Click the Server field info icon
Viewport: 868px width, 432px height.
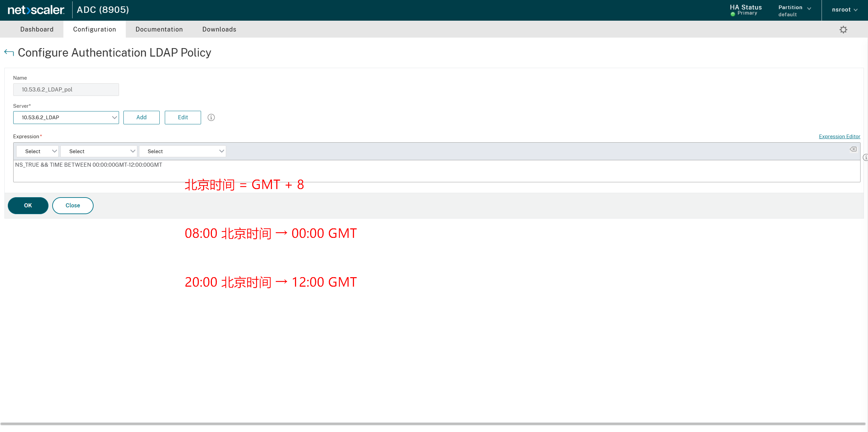211,118
